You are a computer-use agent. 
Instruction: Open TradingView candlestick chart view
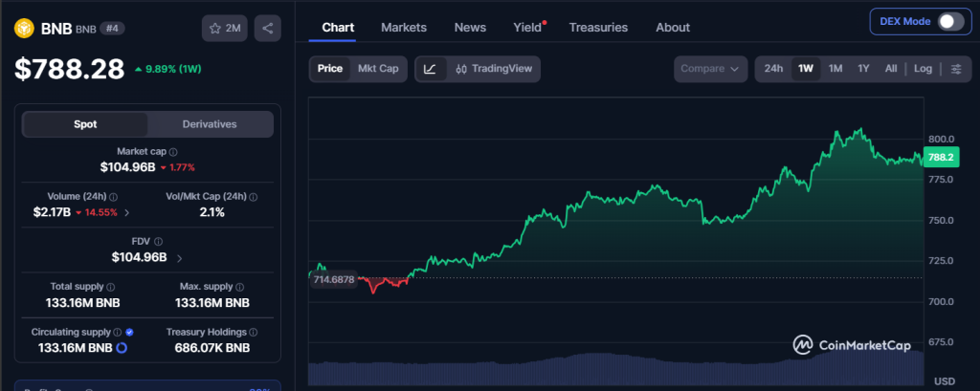point(494,69)
